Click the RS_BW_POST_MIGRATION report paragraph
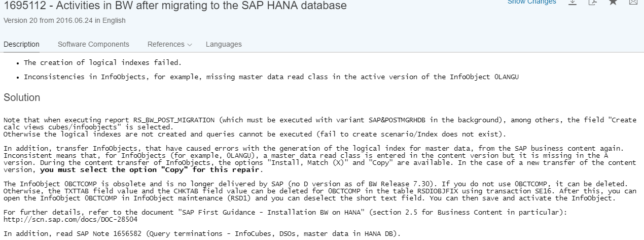644x240 pixels. [320, 127]
